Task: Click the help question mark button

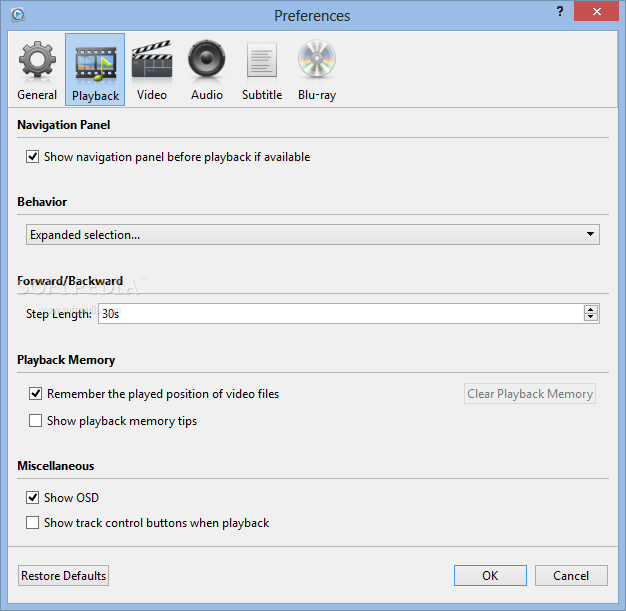Action: pyautogui.click(x=560, y=11)
